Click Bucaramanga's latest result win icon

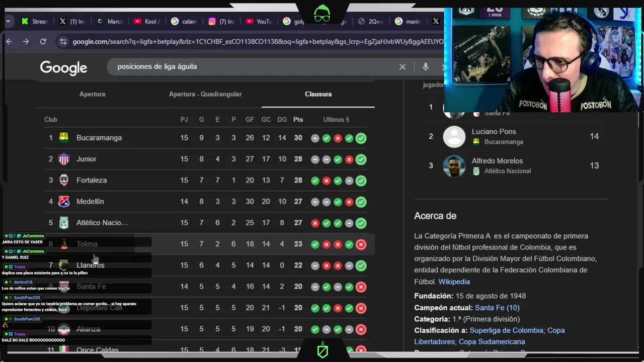[x=361, y=138]
